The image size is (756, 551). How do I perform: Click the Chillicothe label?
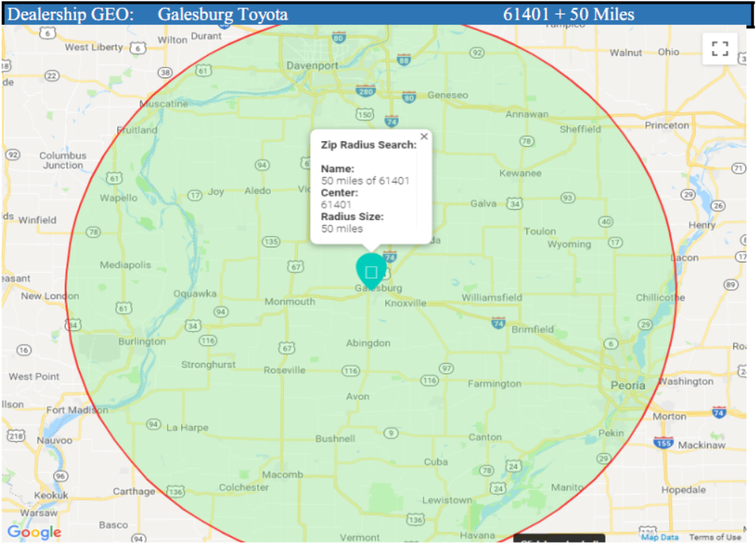point(660,298)
